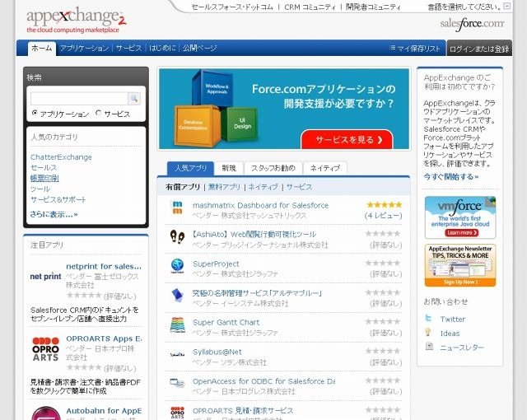This screenshot has width=527, height=420.
Task: Click the セールスフォース・ドットコム top link
Action: (232, 7)
